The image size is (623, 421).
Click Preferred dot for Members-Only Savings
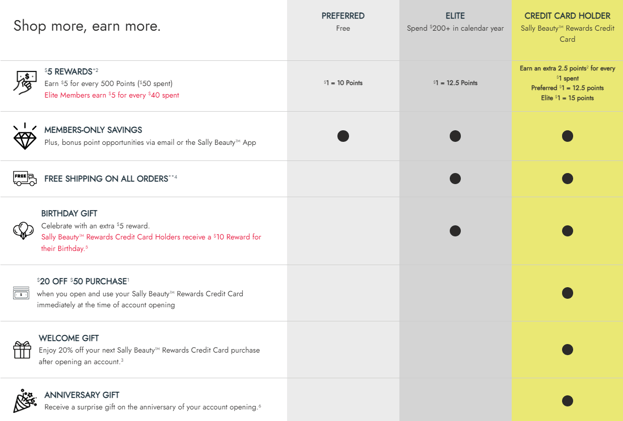[343, 136]
